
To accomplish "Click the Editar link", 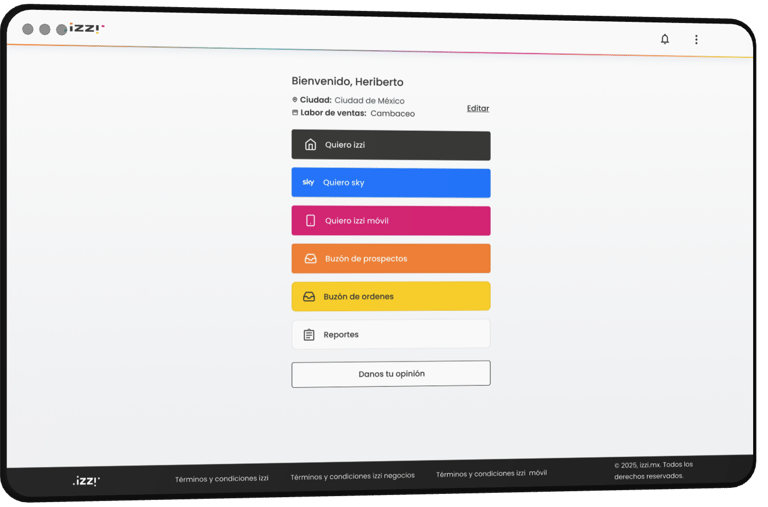I will pos(478,108).
